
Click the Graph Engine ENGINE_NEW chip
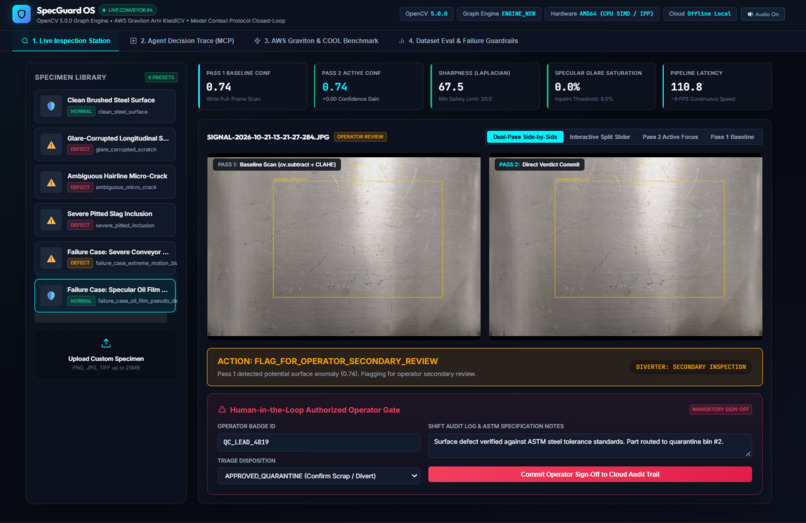click(x=499, y=14)
